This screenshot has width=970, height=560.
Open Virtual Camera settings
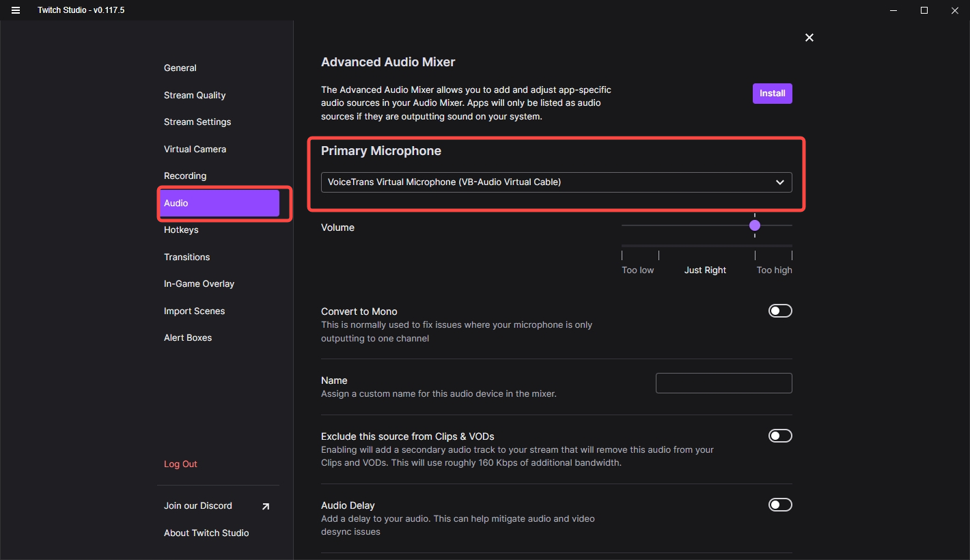click(195, 149)
